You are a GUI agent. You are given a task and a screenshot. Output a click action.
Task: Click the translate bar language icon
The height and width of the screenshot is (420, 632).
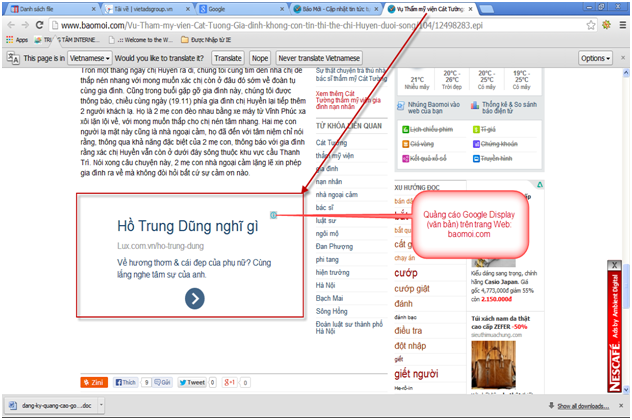pyautogui.click(x=13, y=58)
